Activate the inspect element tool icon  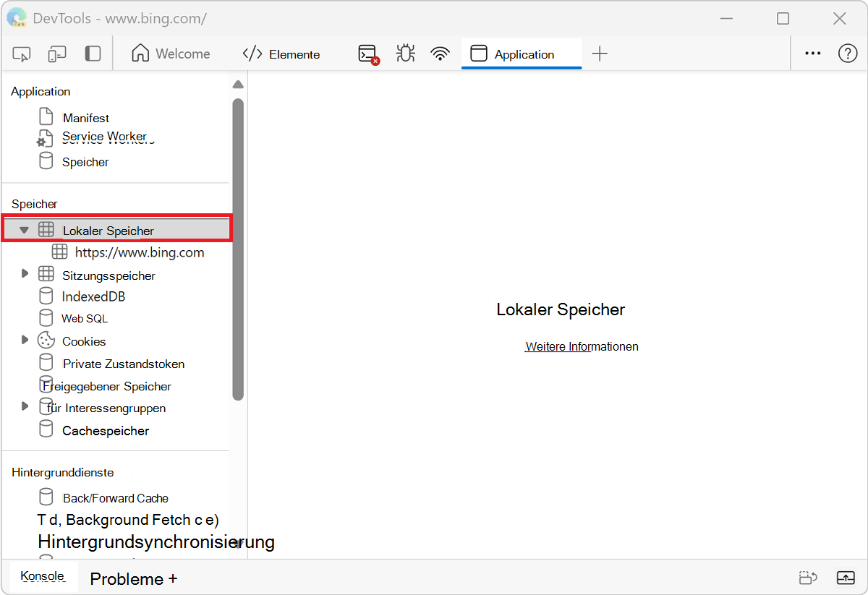22,53
